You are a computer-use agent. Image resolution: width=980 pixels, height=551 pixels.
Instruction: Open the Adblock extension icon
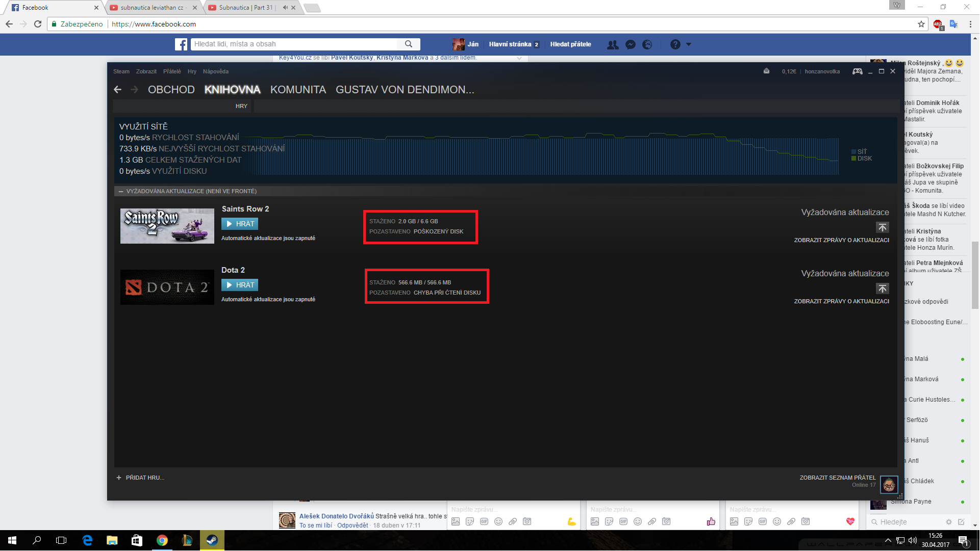coord(938,24)
